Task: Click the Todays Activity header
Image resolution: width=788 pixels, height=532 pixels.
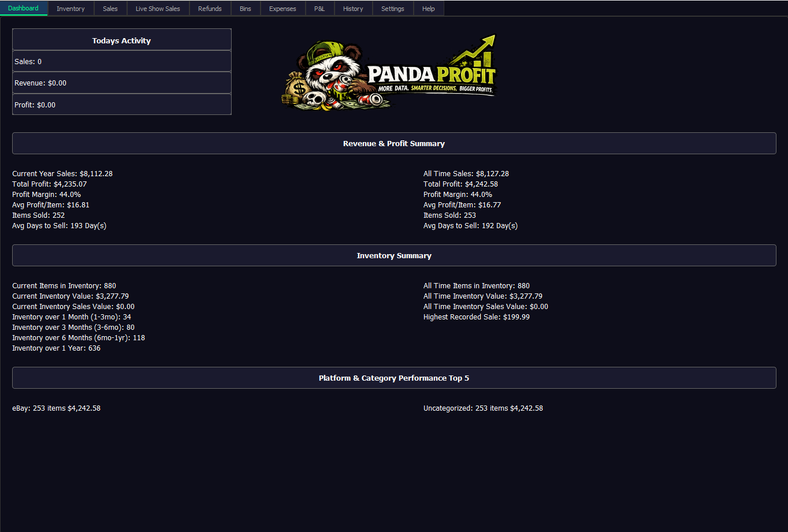Action: tap(121, 40)
